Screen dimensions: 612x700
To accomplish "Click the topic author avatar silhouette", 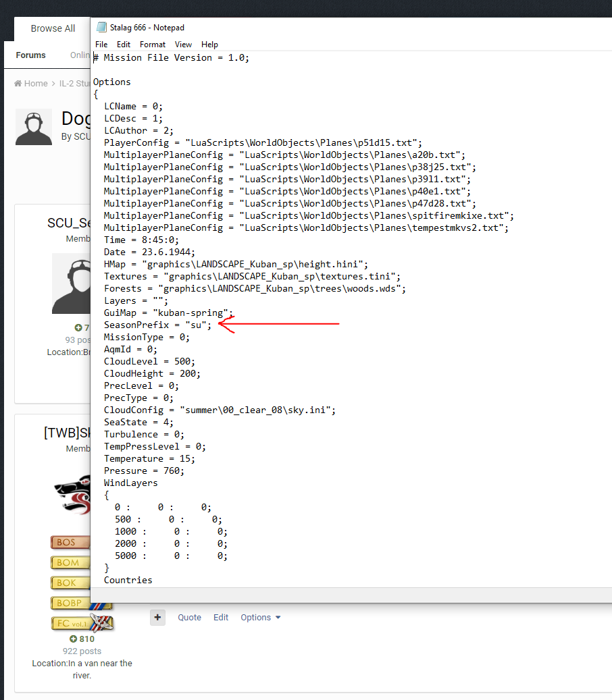I will point(34,127).
